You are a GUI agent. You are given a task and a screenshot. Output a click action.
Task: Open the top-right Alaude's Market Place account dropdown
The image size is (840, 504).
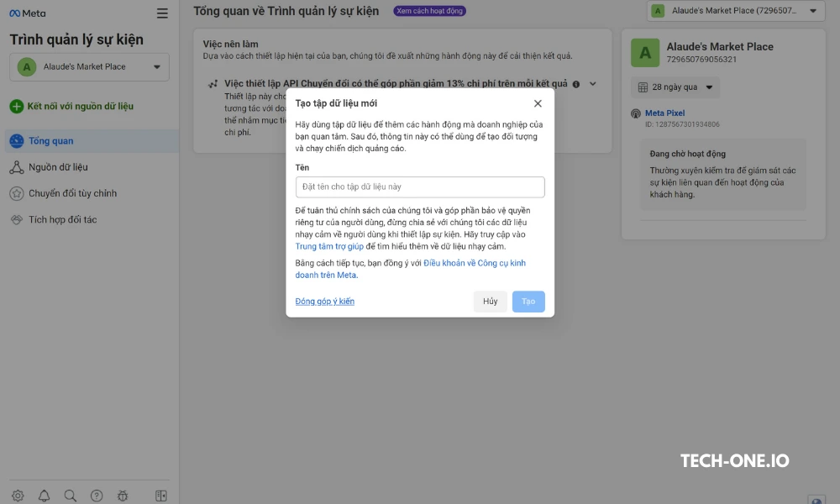[736, 11]
